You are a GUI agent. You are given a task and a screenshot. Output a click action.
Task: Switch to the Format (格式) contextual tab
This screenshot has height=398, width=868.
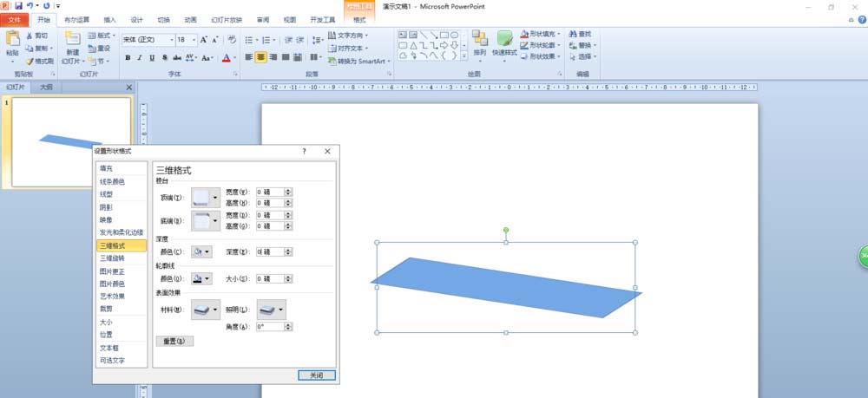click(359, 20)
